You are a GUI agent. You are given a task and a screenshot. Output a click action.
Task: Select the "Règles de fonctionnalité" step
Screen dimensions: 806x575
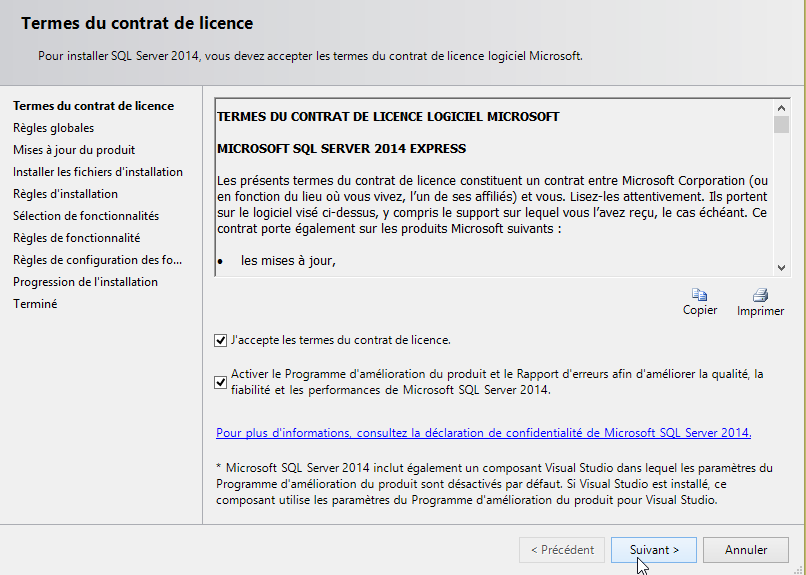coord(76,238)
